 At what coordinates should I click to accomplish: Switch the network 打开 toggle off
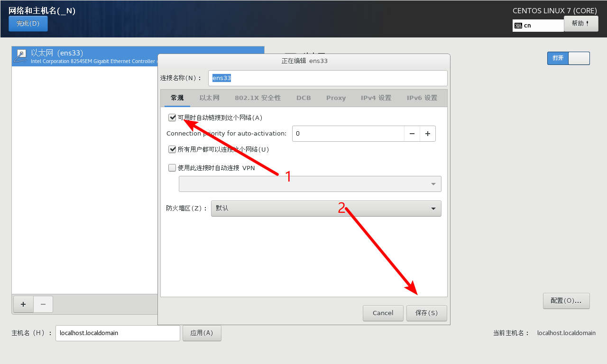569,58
